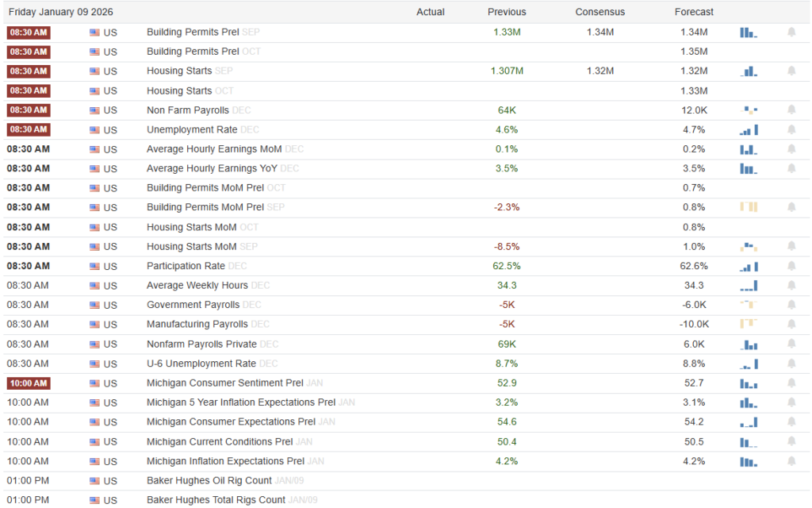Click the Consensus column header
Viewport: 812px width, 508px height.
(x=599, y=12)
